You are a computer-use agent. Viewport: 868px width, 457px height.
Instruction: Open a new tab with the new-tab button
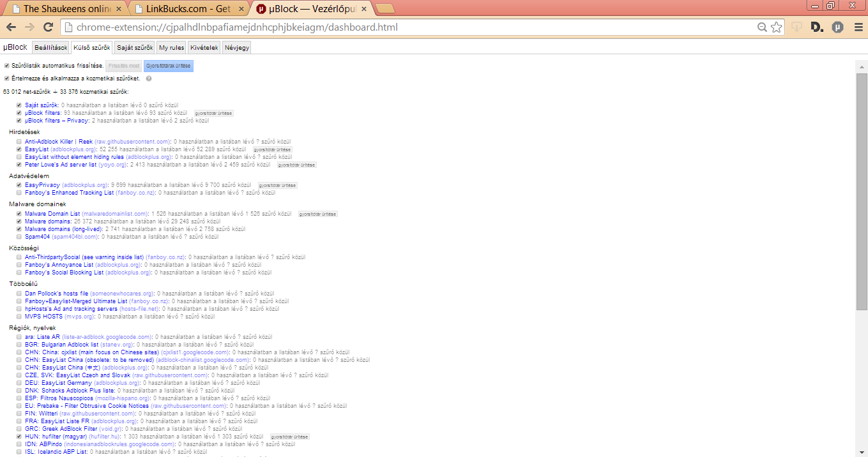click(x=384, y=9)
